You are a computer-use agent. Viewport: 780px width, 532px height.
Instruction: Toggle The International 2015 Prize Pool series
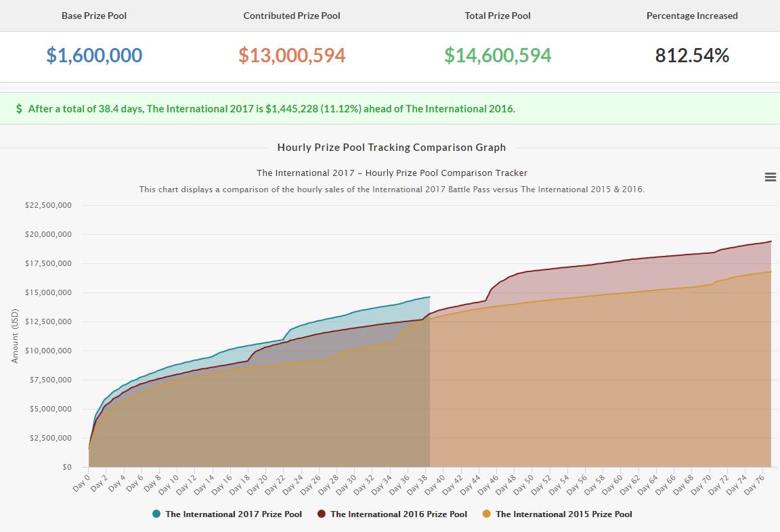click(x=563, y=514)
